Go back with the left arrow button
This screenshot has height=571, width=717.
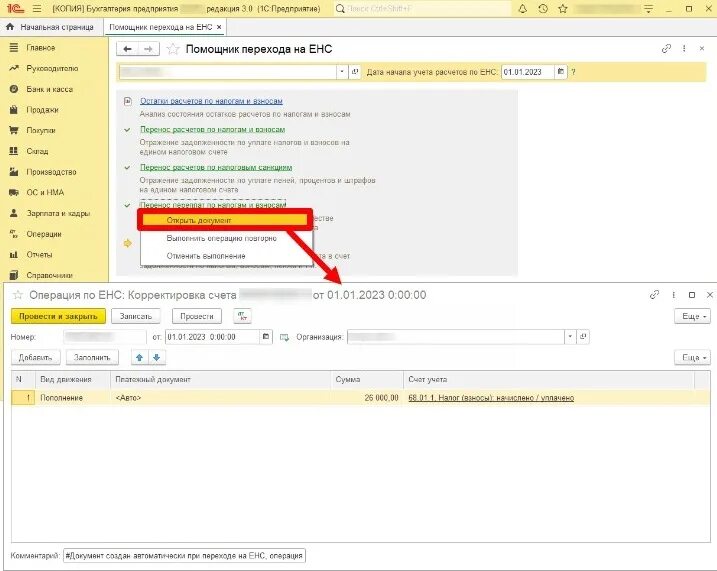128,49
